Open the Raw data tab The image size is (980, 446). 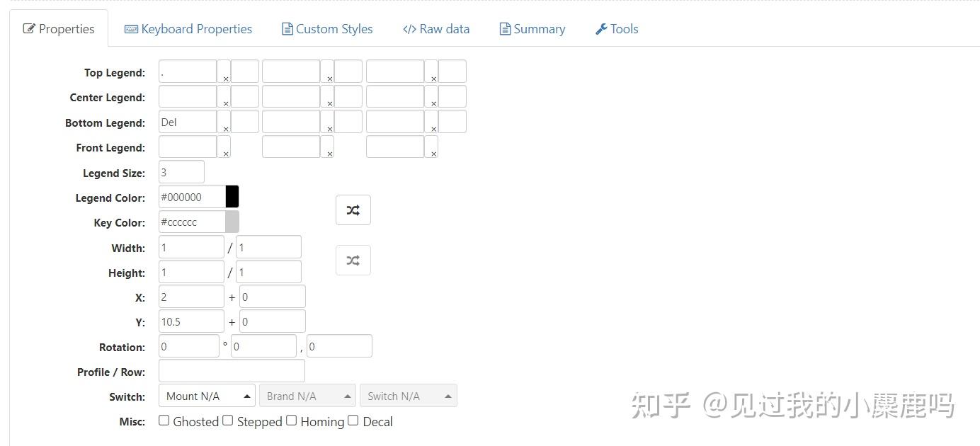coord(436,29)
